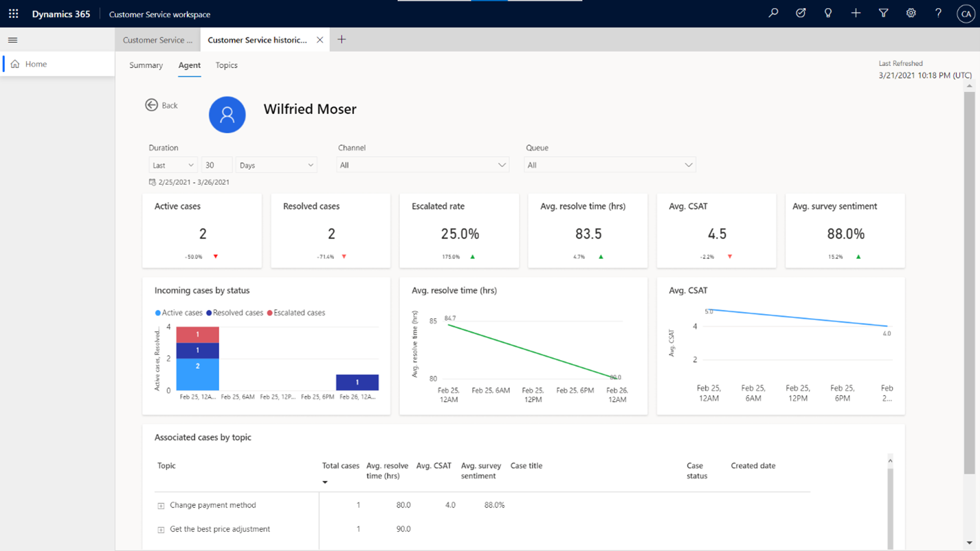Click the Feb 26 resolved cases bar
This screenshot has width=980, height=551.
pyautogui.click(x=357, y=382)
